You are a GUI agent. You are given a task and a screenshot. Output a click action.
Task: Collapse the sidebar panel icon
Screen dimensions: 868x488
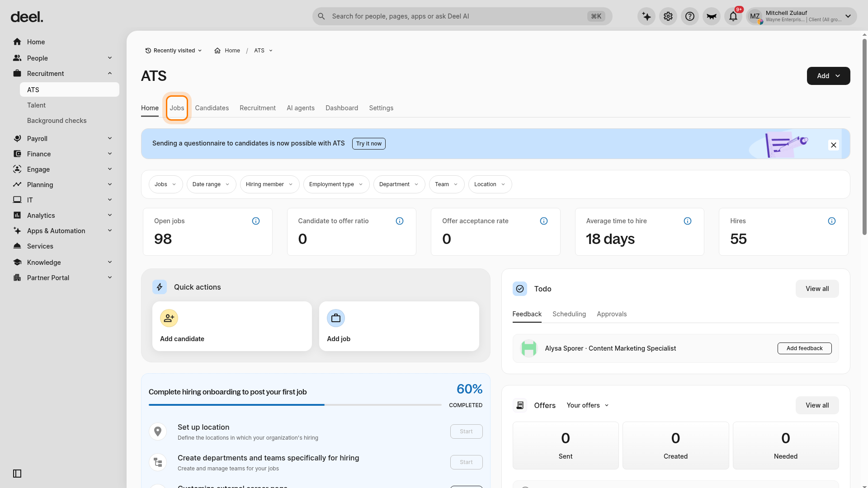click(x=17, y=474)
